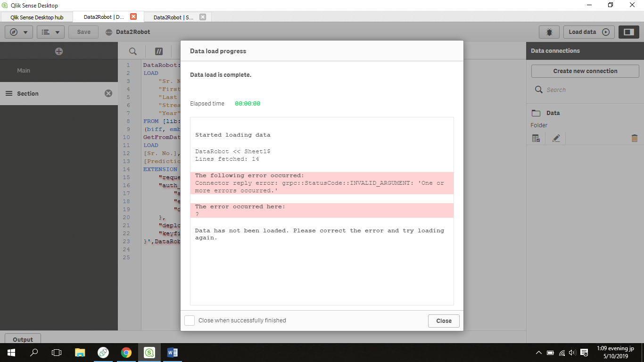
Task: Open Task View on the taskbar
Action: (x=57, y=352)
